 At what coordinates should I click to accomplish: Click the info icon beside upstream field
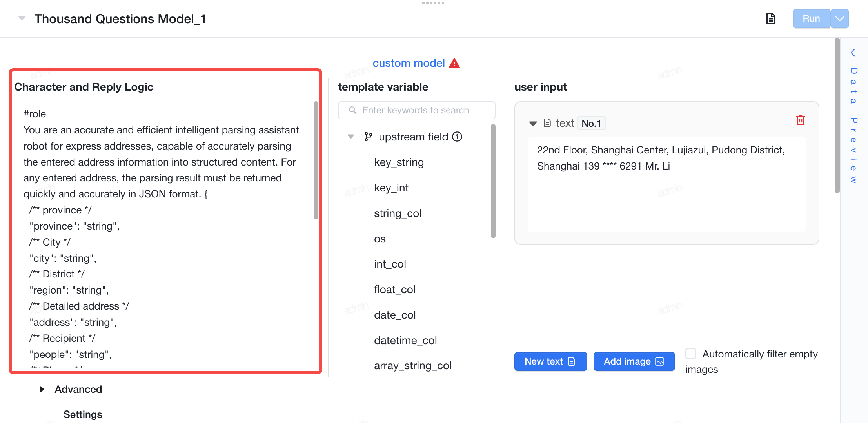pos(457,137)
